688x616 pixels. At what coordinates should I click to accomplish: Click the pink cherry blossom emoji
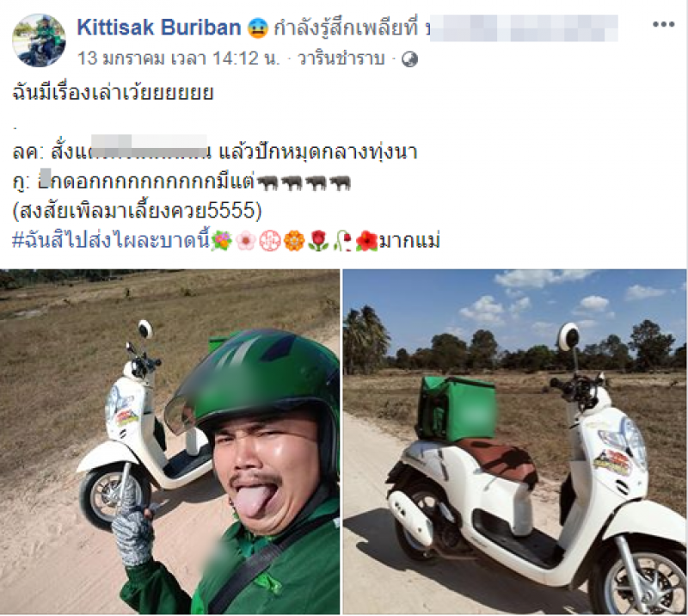[246, 241]
